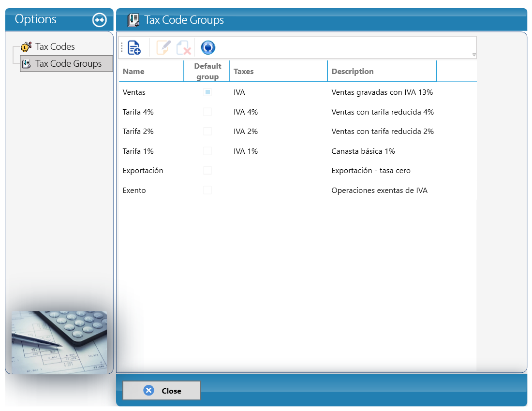Select the Exportación group name

click(x=143, y=171)
